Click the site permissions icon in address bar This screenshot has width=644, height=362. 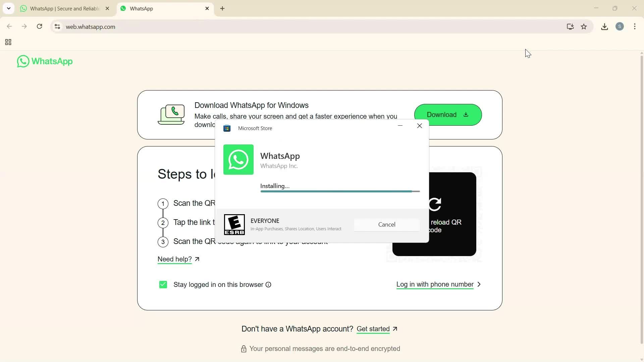[57, 27]
